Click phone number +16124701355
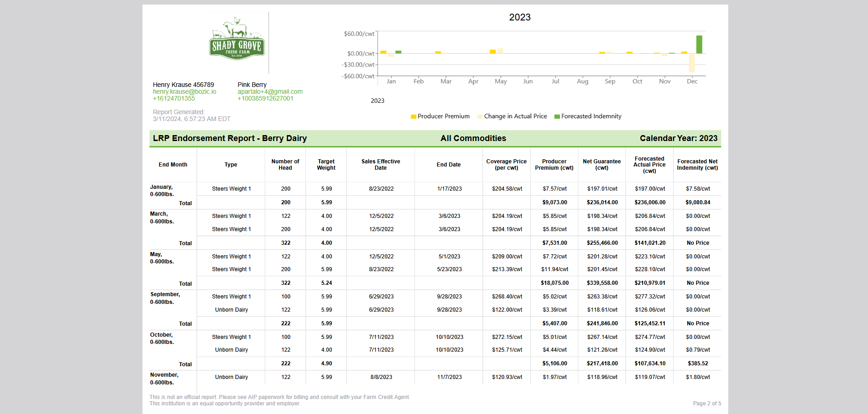Viewport: 868px width, 414px height. (x=174, y=98)
